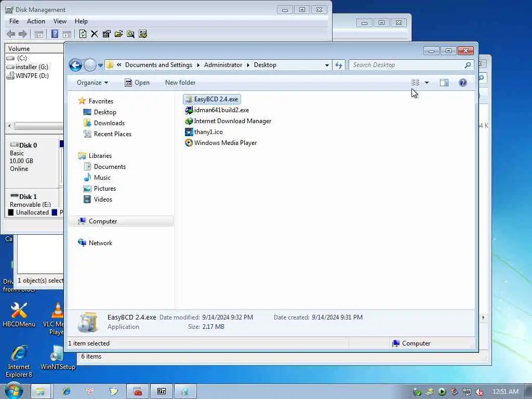Screen dimensions: 532x399
Task: Click Open folder icon in Disk Management toolbar
Action: [118, 34]
